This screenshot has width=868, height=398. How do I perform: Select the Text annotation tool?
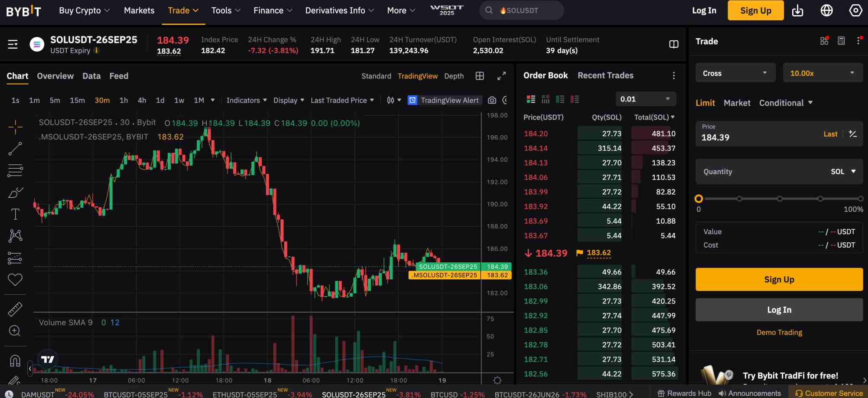pyautogui.click(x=15, y=214)
